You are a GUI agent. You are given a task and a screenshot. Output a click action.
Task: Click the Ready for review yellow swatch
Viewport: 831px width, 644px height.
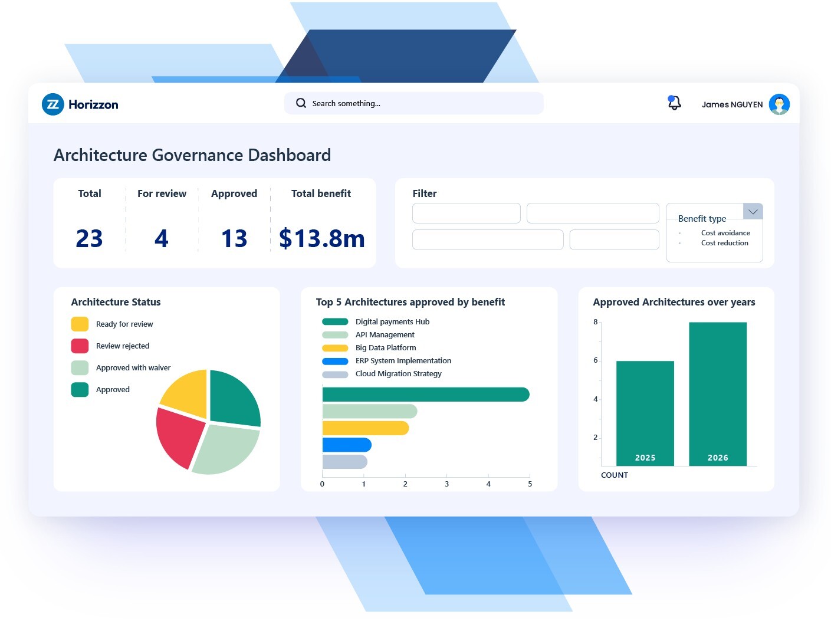[x=80, y=324]
